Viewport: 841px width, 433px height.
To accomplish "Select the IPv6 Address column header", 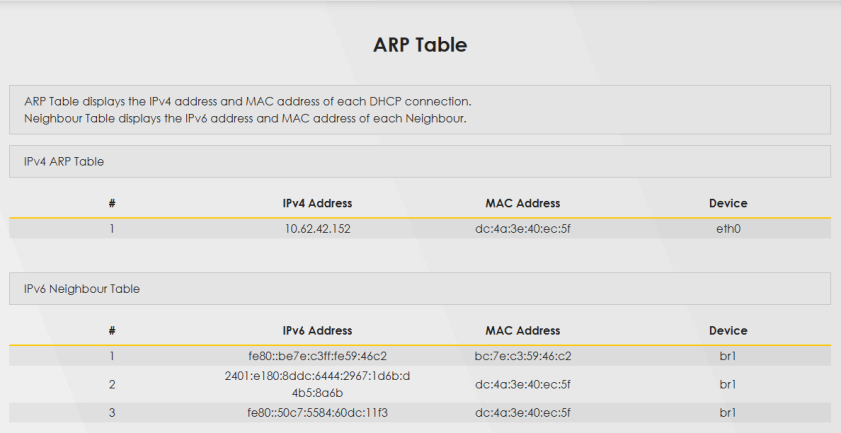I will pyautogui.click(x=317, y=331).
